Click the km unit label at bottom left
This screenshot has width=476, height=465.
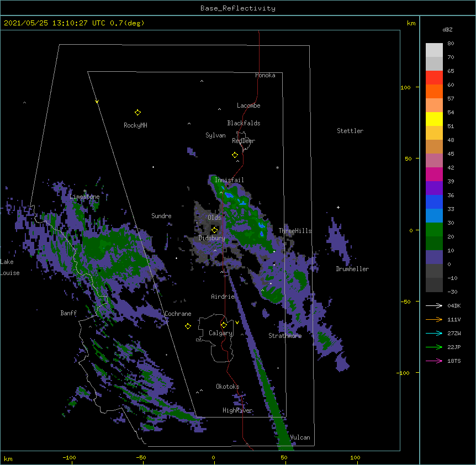click(8, 458)
